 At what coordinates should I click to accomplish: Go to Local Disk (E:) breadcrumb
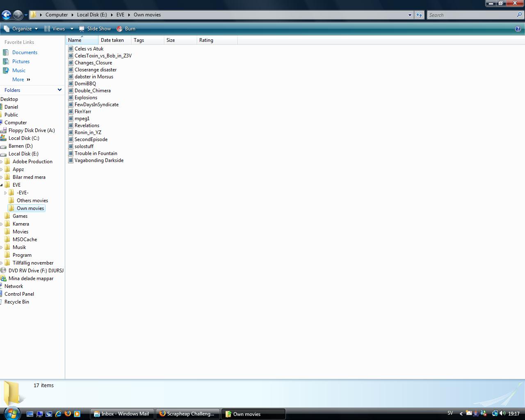click(x=92, y=15)
